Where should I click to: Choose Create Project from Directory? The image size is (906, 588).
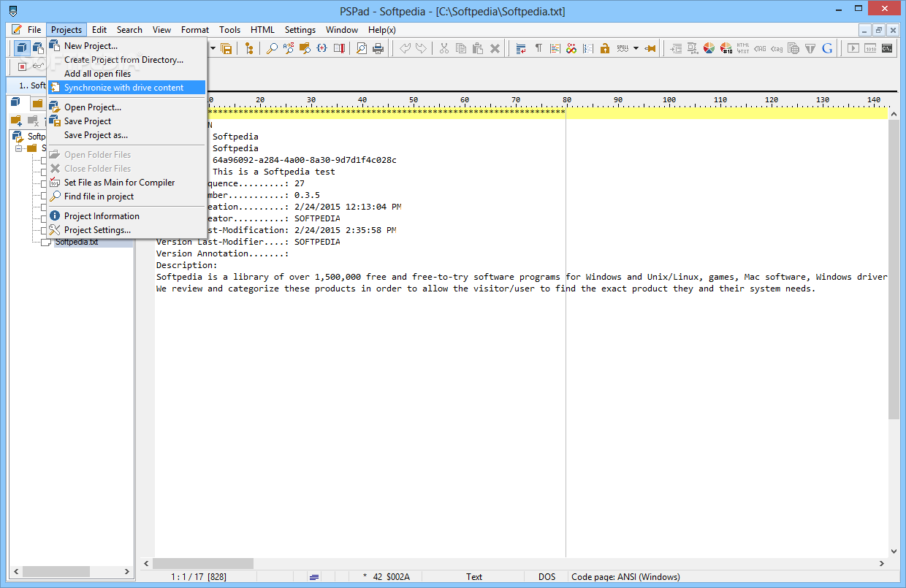[127, 59]
